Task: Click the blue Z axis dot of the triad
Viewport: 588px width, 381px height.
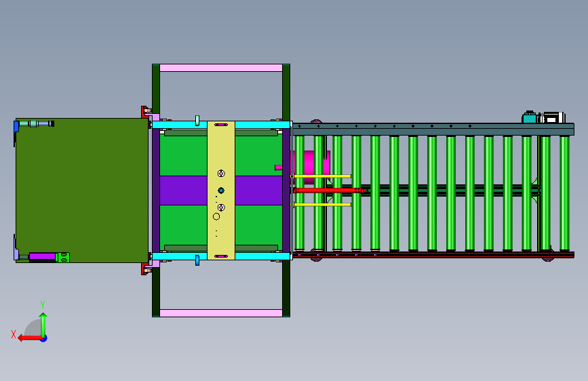Action: 44,338
